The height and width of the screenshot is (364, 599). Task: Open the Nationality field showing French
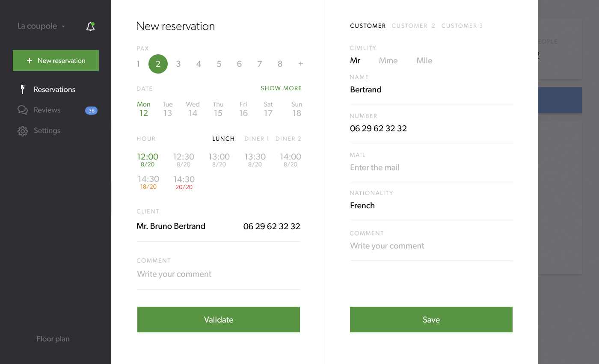coord(431,206)
